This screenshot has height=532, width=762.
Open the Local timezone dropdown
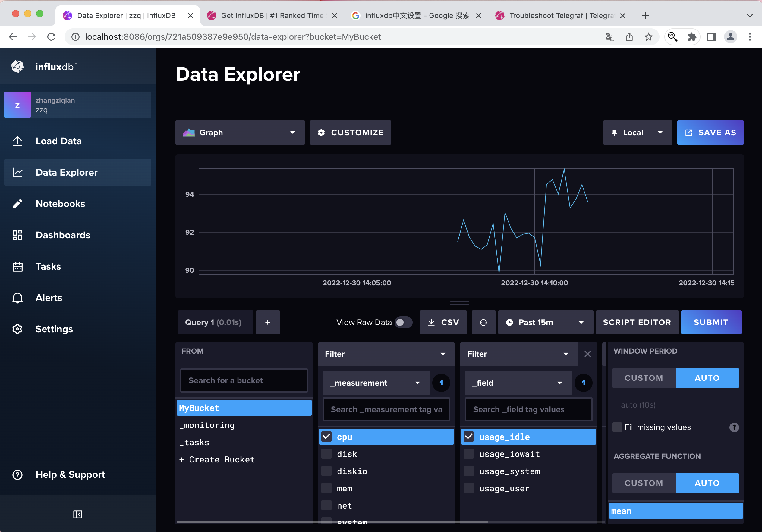tap(637, 133)
